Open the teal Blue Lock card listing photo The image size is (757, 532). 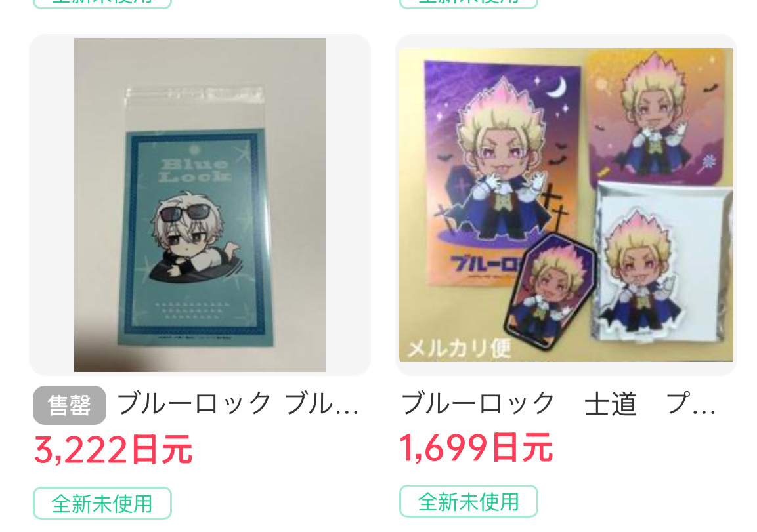coord(200,205)
